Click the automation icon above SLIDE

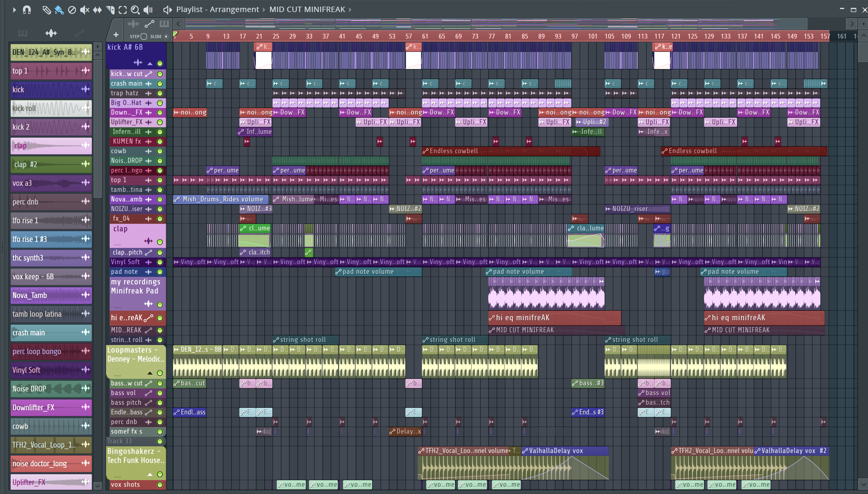click(149, 24)
